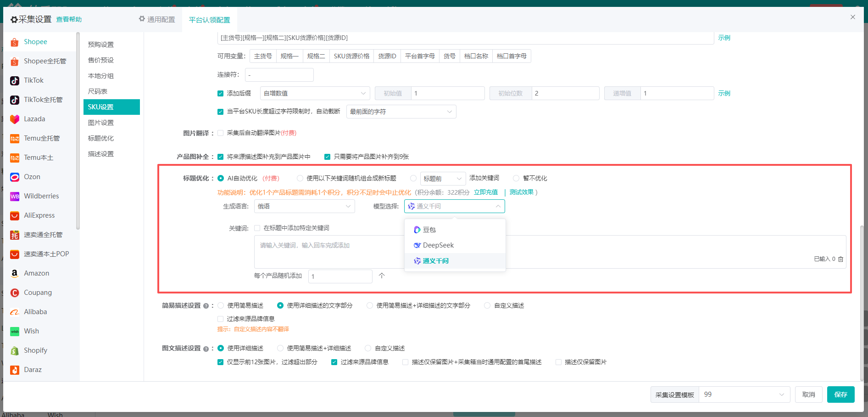
Task: Select the 暂不优化 radio option
Action: point(516,178)
